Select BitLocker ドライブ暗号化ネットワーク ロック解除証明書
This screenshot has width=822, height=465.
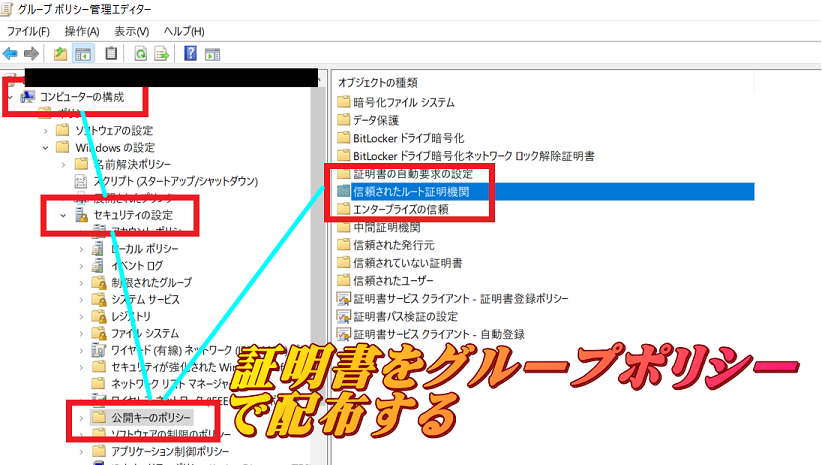click(x=473, y=156)
